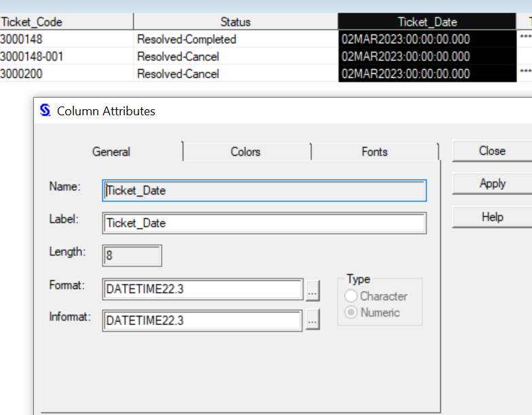Click the Name field containing Ticket_Date
Viewport: 532px width, 415px height.
click(265, 191)
